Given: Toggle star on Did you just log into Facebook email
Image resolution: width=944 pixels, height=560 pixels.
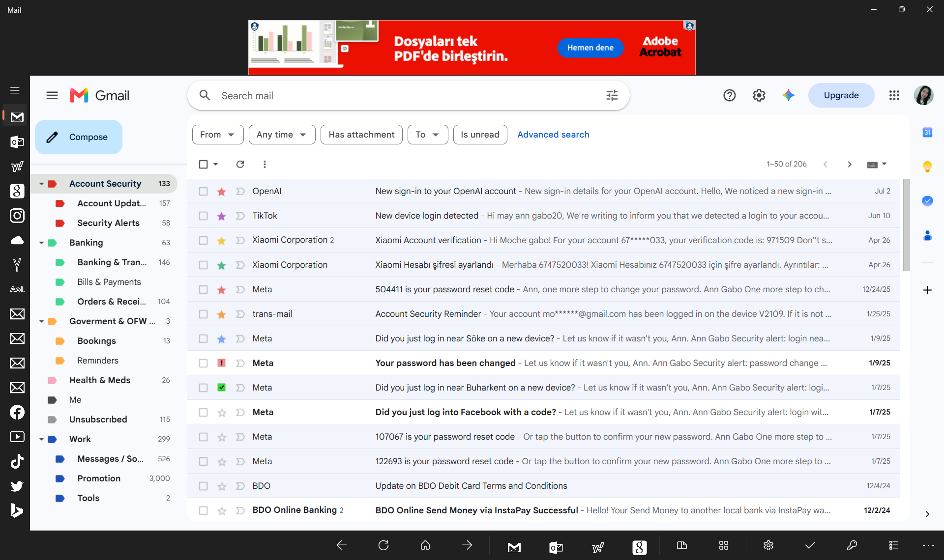Looking at the screenshot, I should point(222,413).
